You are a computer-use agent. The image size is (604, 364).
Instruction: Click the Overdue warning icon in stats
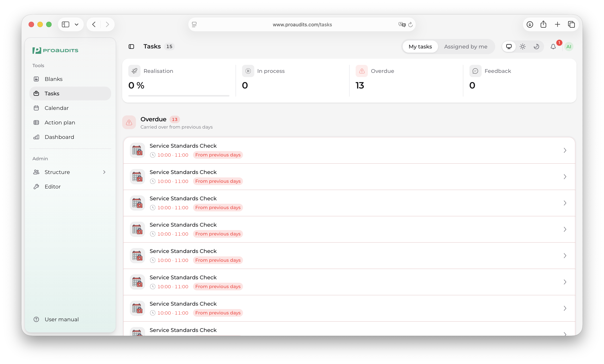[362, 71]
